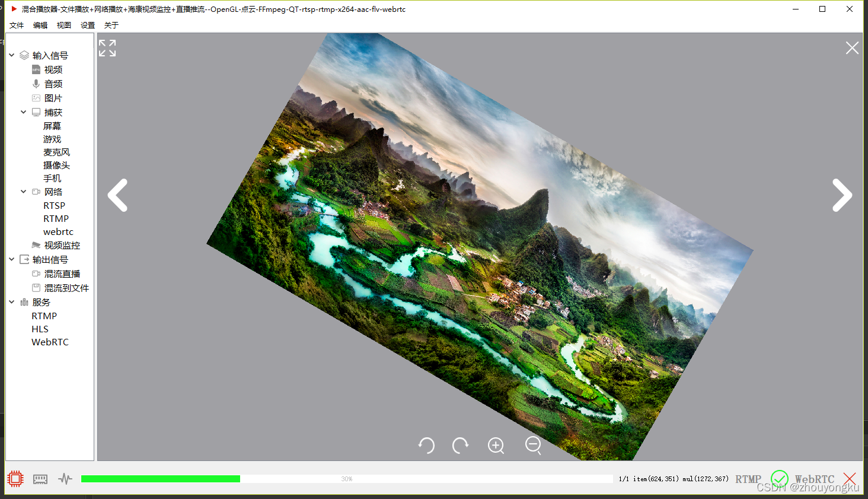Screen dimensions: 868x499
Task: Click the WebRTC status label
Action: point(815,479)
